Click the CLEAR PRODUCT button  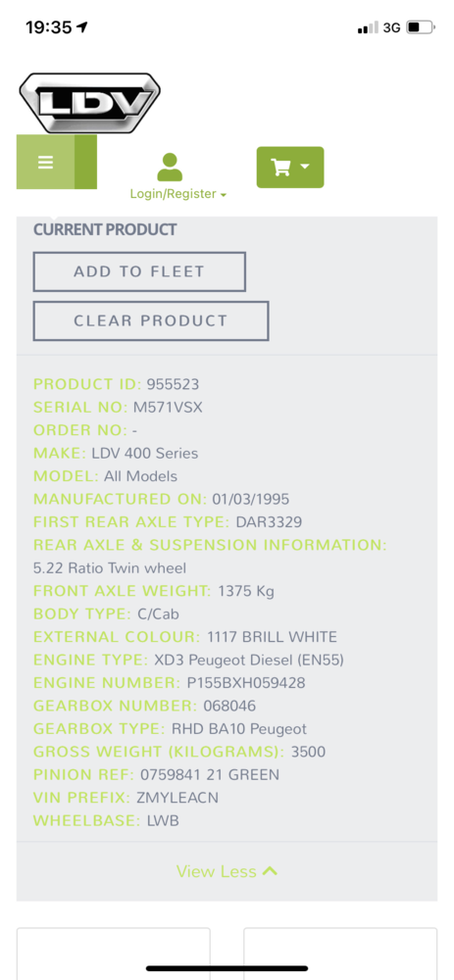tap(151, 320)
